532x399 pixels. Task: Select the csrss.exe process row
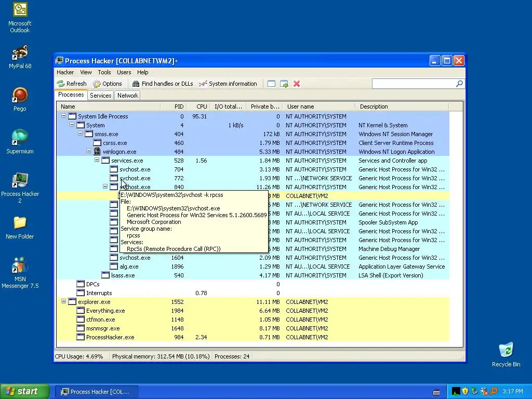tap(253, 143)
